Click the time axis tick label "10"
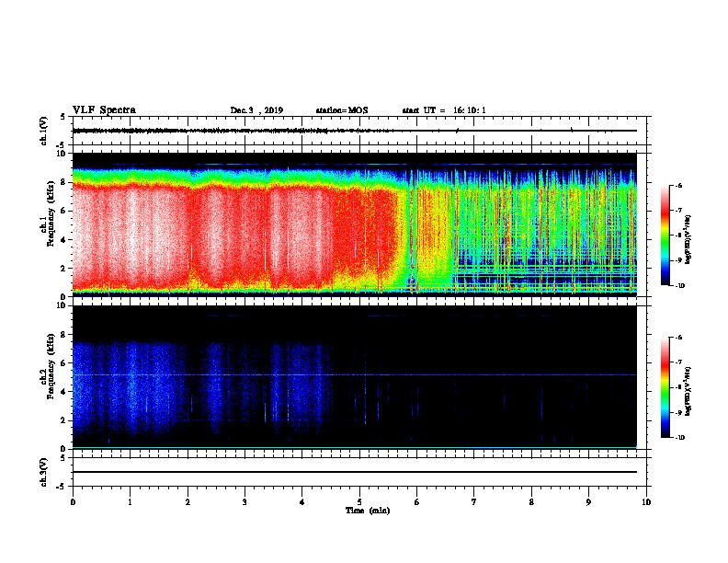This screenshot has width=728, height=563. click(646, 502)
